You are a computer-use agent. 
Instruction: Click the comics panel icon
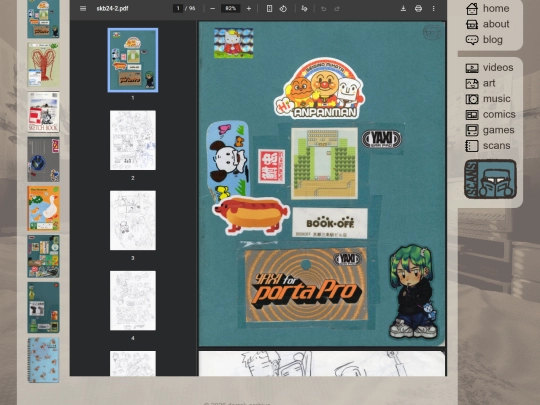pyautogui.click(x=472, y=115)
